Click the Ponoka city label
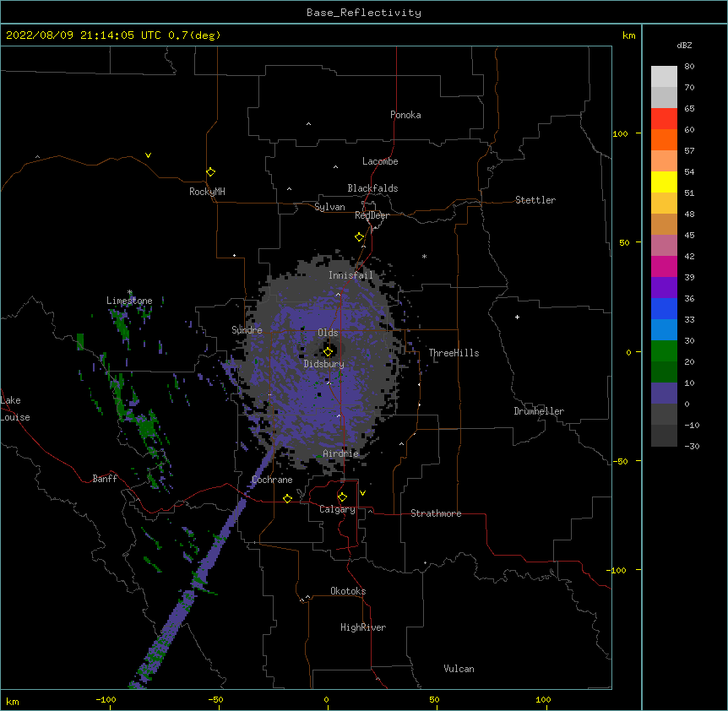Image resolution: width=728 pixels, height=711 pixels. click(405, 115)
